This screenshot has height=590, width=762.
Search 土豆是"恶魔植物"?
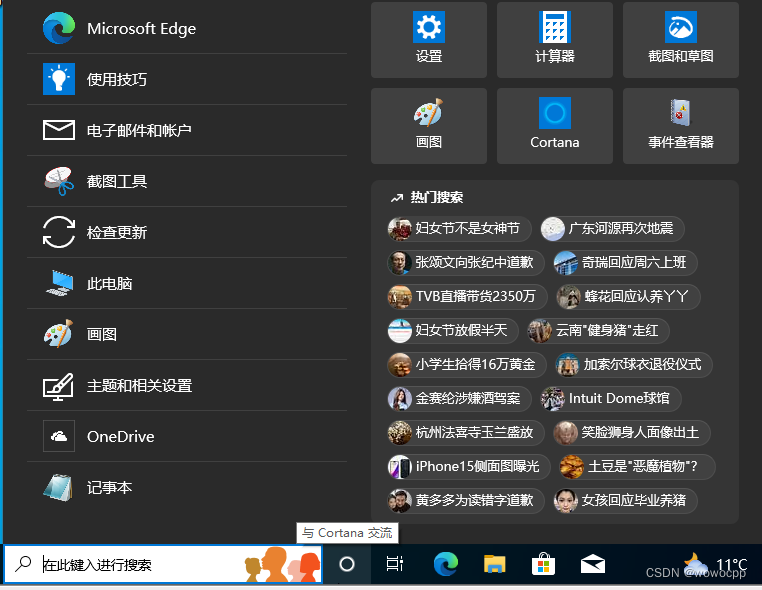[637, 467]
